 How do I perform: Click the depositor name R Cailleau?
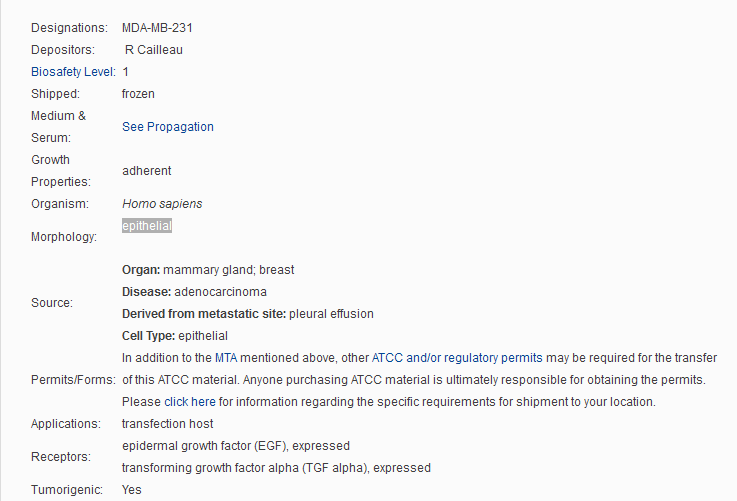coord(154,50)
